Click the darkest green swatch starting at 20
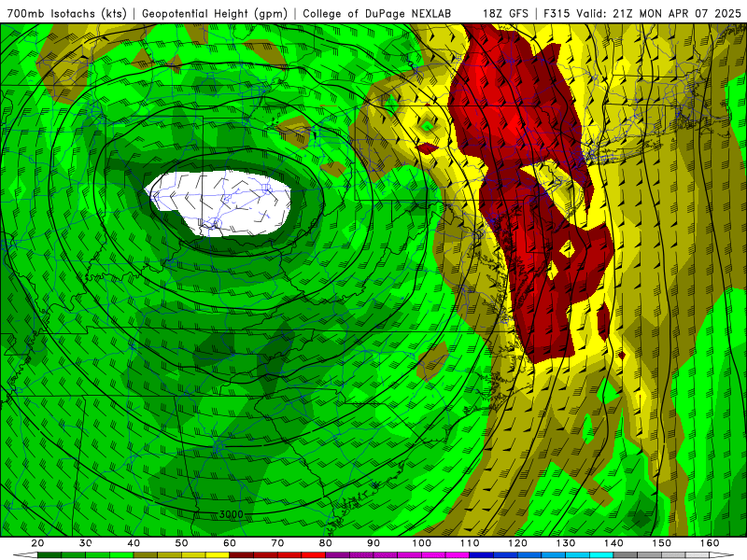This screenshot has width=747, height=560. (49, 554)
